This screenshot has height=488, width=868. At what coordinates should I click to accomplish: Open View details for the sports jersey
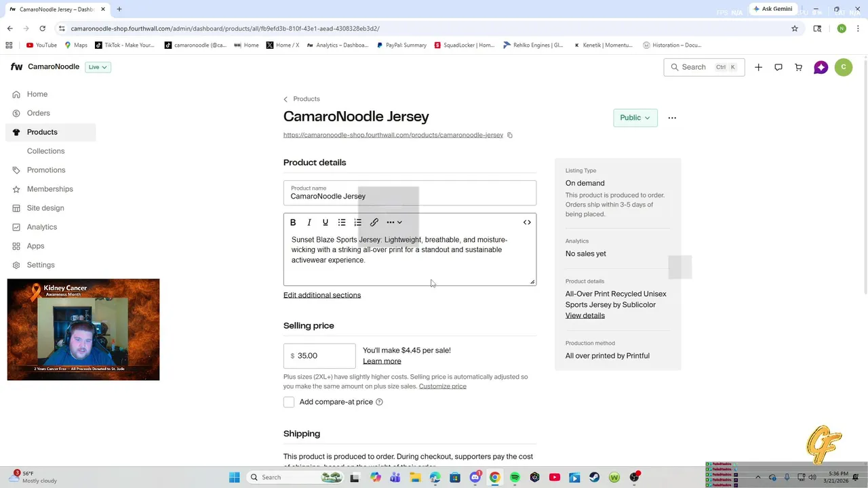(x=585, y=315)
